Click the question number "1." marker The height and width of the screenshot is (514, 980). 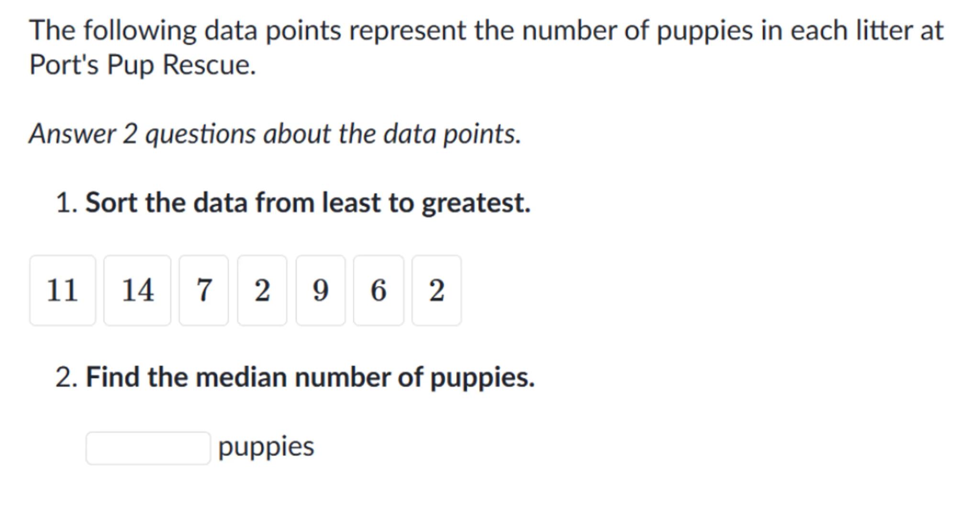tap(67, 202)
